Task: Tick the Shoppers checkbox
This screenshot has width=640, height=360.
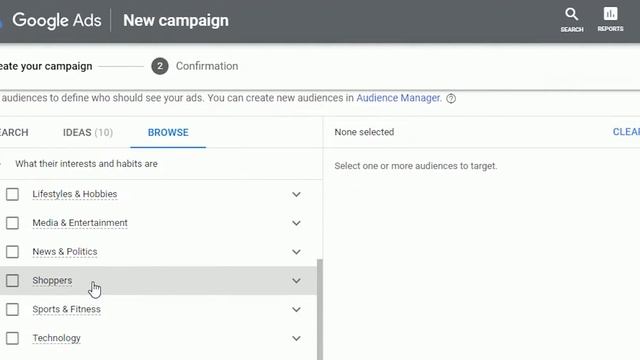Action: tap(12, 280)
